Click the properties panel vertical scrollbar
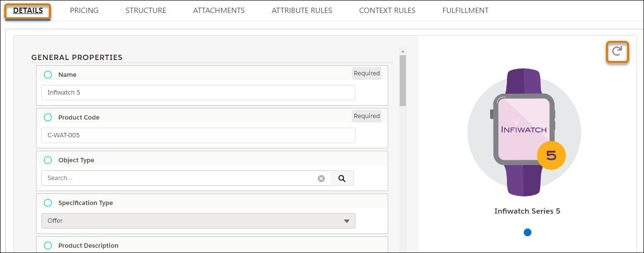The image size is (644, 253). pos(403,80)
